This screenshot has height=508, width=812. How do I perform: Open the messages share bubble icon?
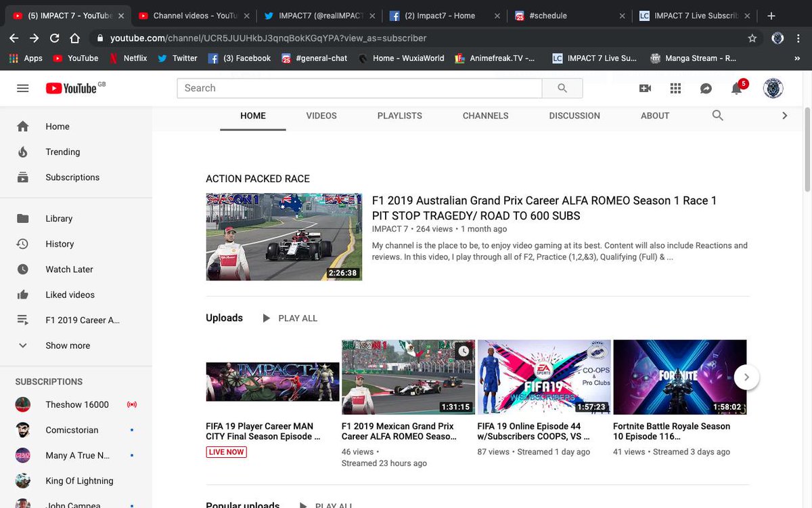[x=706, y=88]
